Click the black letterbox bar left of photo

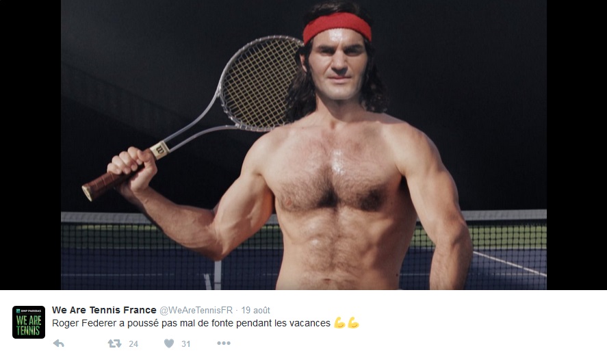(x=30, y=145)
